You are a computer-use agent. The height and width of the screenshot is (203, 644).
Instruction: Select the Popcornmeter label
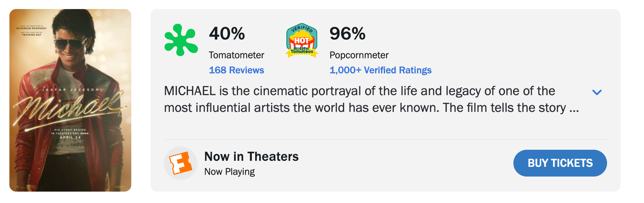(x=359, y=55)
